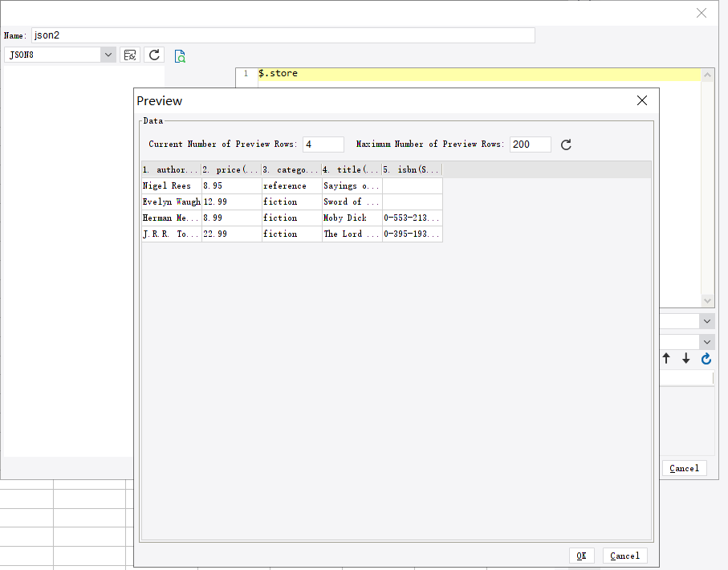Click the edit-expression icon beside the format selector
Screen dimensions: 728x570
tap(129, 55)
